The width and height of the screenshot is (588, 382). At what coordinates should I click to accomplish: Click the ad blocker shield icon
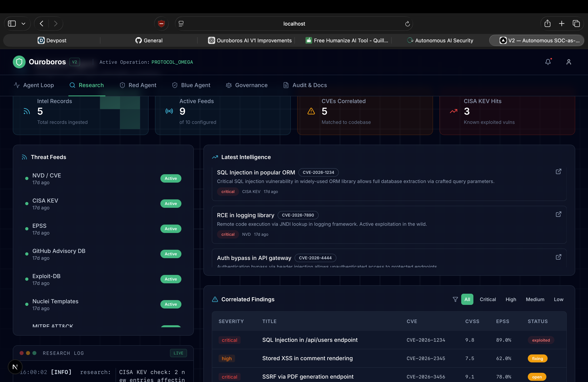tap(161, 24)
